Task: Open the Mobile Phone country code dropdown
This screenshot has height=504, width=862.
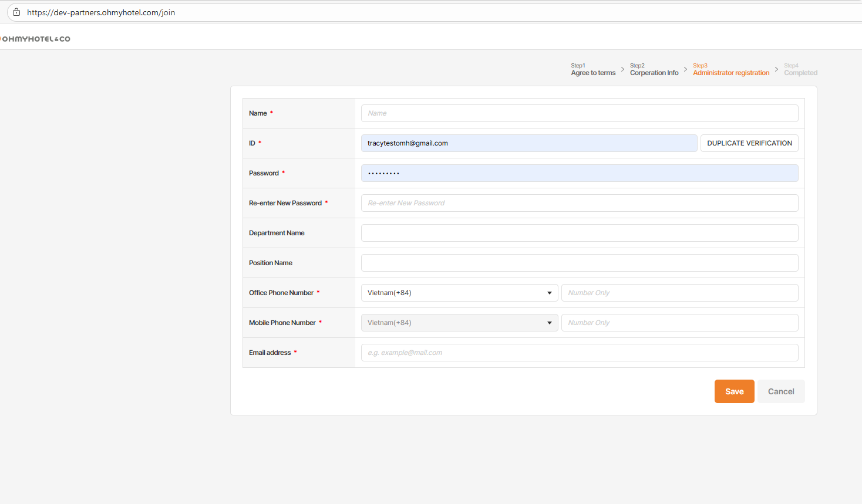Action: tap(459, 323)
